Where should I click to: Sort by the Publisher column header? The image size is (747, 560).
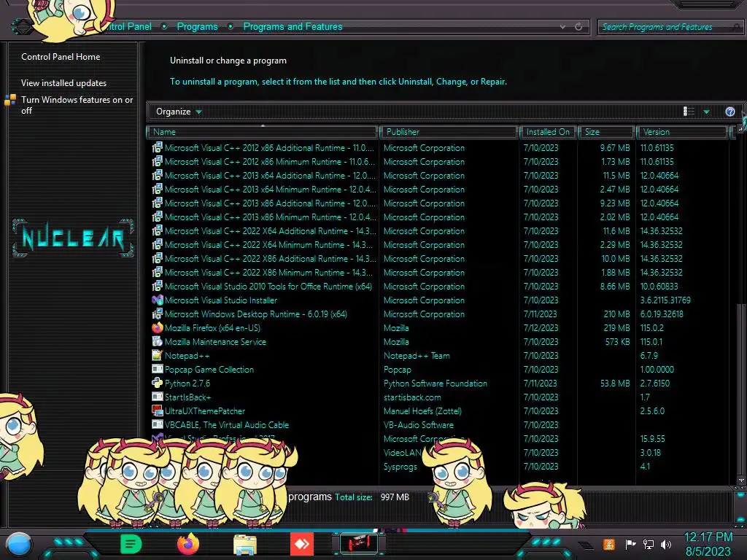tap(448, 132)
